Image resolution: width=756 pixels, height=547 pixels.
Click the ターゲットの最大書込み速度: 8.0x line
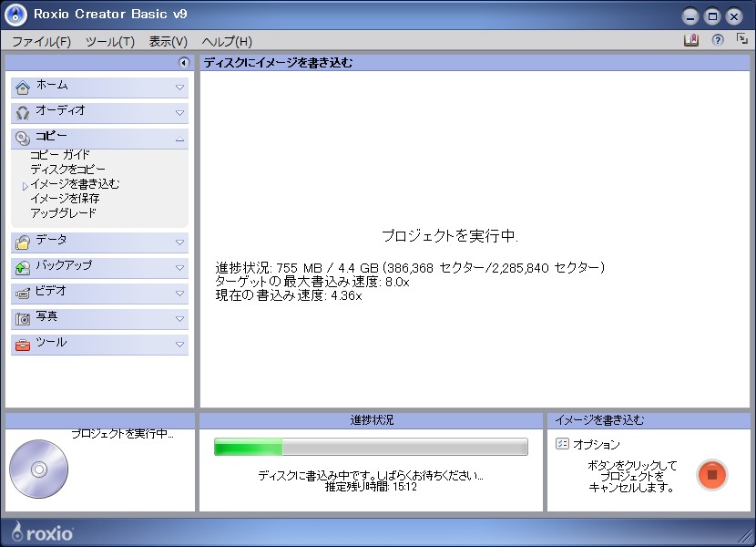click(x=312, y=282)
